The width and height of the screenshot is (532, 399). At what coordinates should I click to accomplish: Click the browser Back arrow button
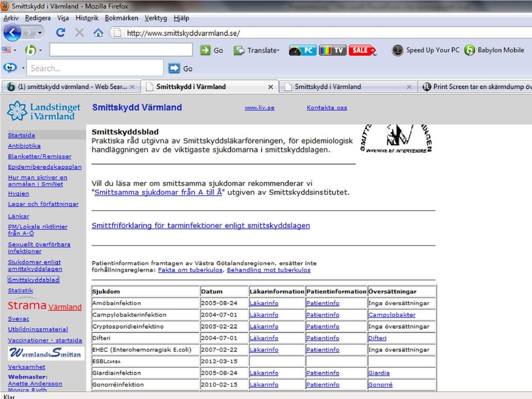[12, 33]
